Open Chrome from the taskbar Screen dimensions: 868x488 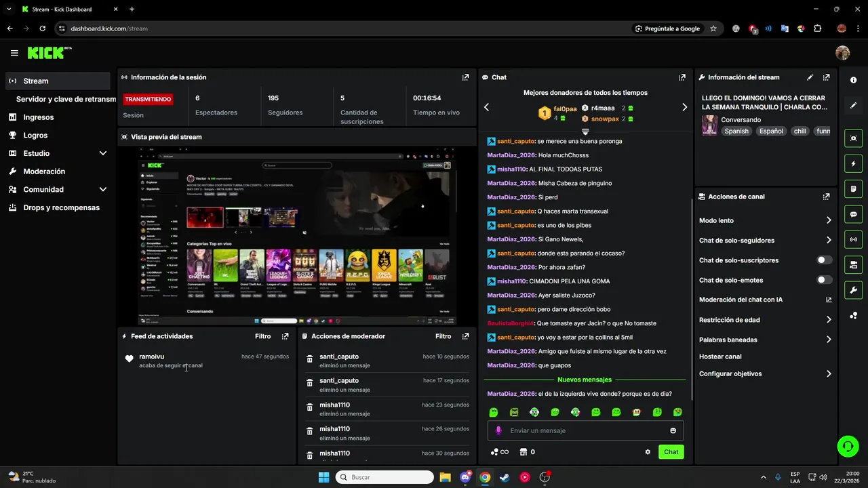tap(485, 477)
